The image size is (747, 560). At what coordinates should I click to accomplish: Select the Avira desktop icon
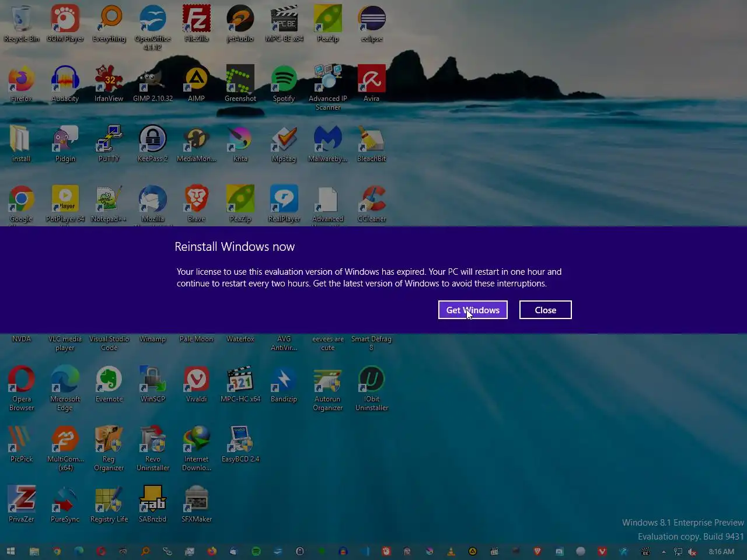click(x=372, y=84)
